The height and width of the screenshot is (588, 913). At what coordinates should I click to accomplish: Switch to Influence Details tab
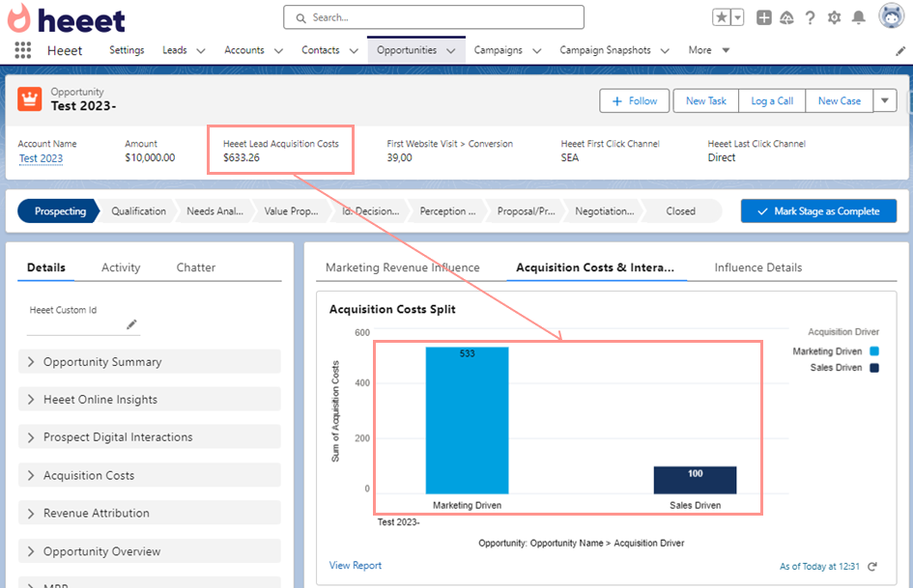coord(758,267)
